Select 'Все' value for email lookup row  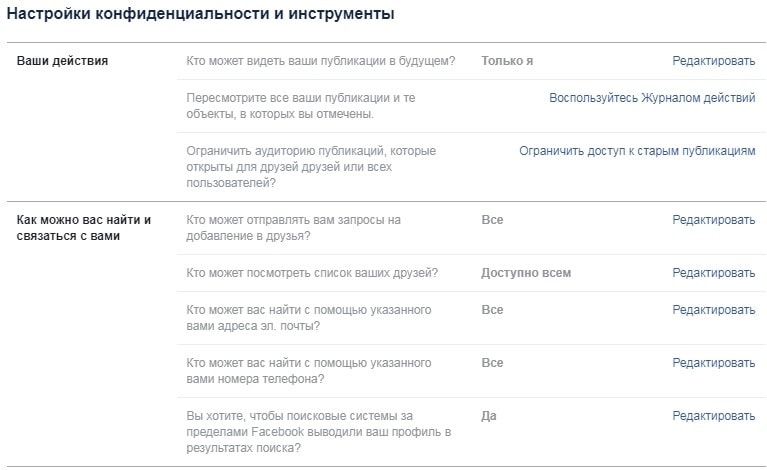492,310
